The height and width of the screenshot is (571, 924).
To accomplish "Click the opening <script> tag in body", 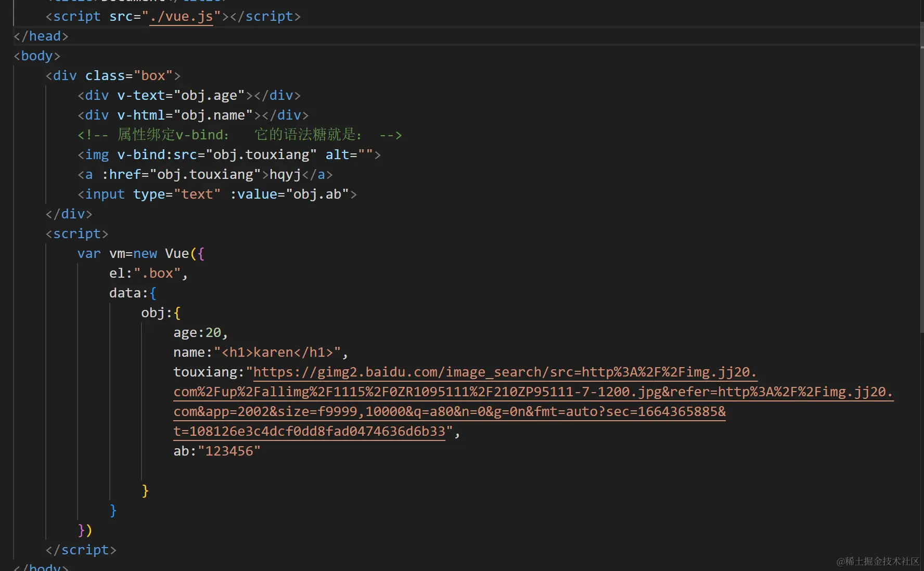I will (77, 234).
